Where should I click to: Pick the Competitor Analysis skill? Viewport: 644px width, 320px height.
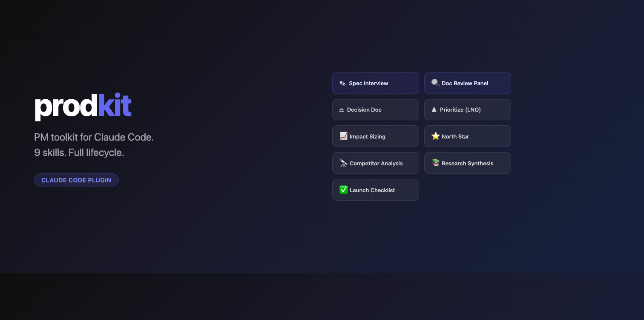[x=376, y=163]
